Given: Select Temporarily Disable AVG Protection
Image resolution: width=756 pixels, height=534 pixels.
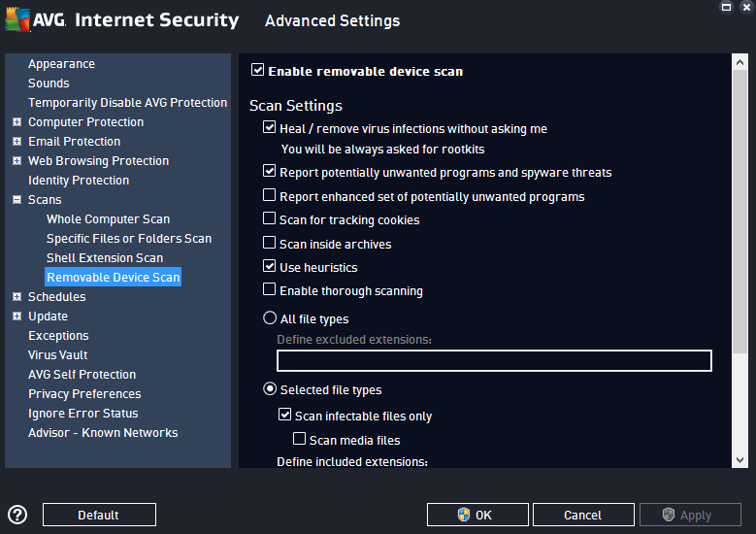Looking at the screenshot, I should click(x=127, y=102).
